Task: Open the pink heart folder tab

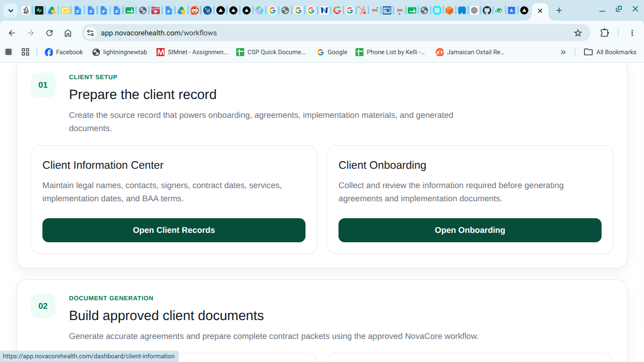Action: click(x=156, y=10)
